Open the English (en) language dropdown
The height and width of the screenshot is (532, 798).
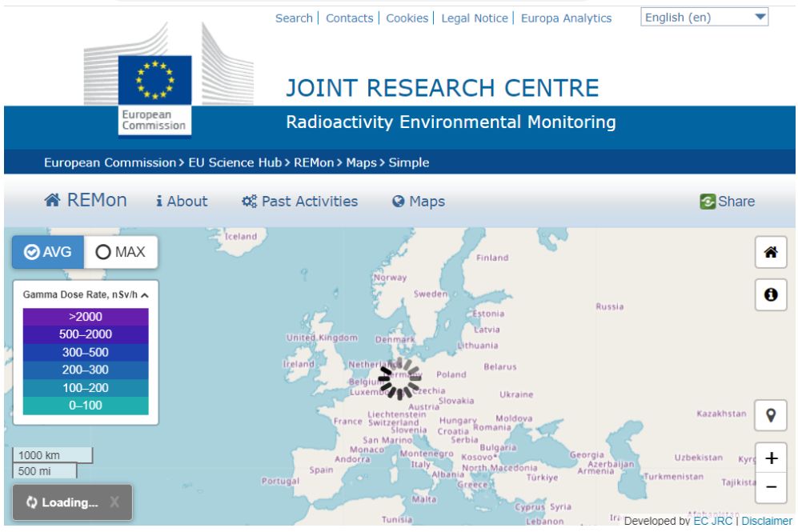coord(704,18)
